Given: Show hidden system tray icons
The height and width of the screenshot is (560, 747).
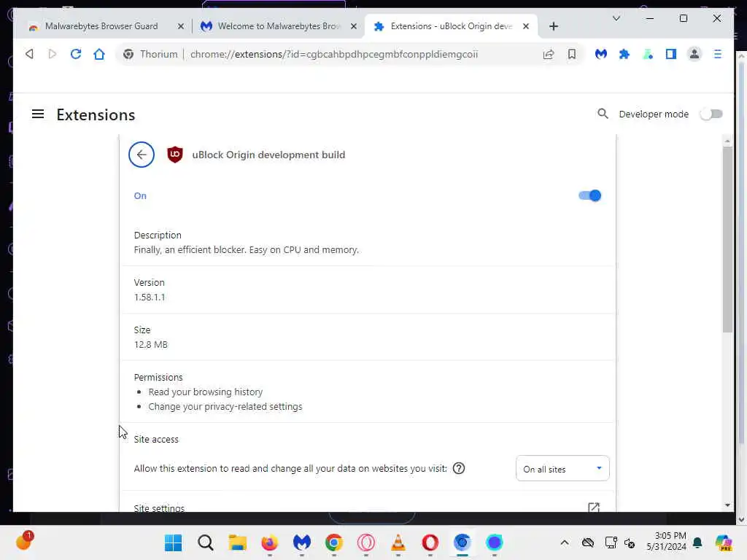Looking at the screenshot, I should tap(565, 542).
